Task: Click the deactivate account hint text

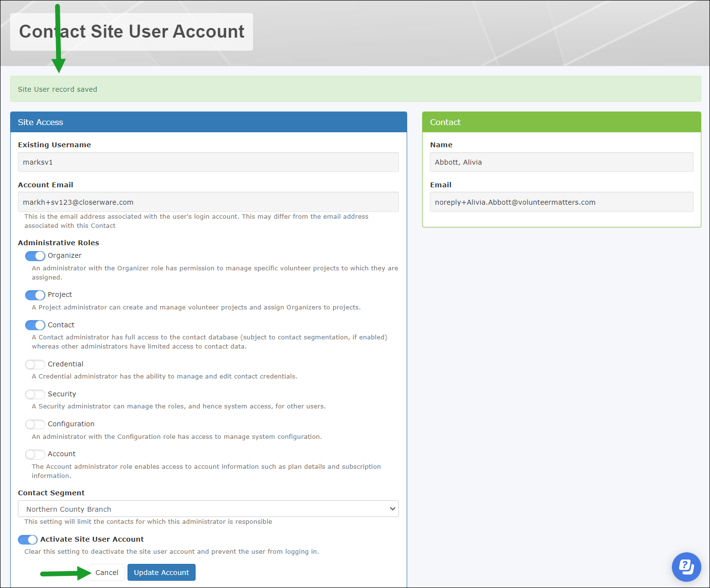Action: 172,552
